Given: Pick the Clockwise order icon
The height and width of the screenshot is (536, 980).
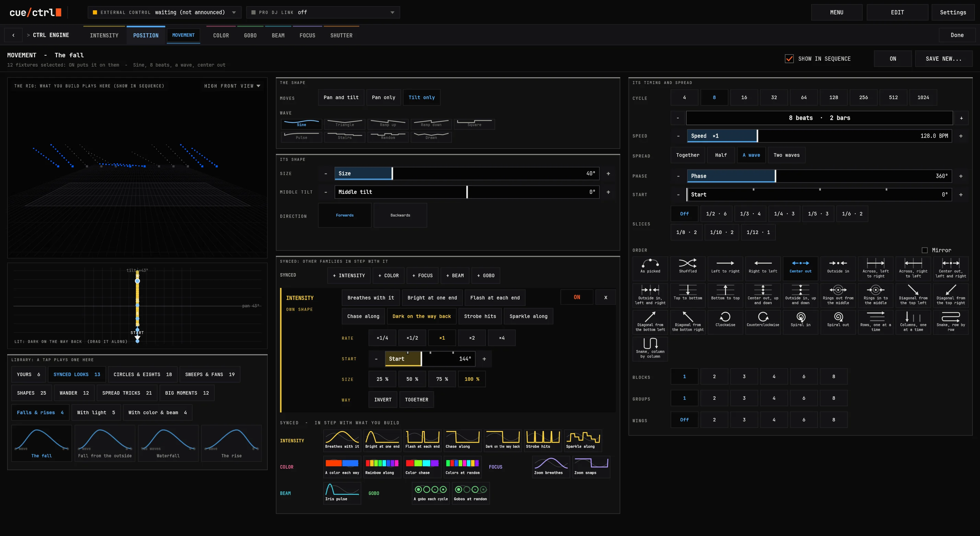Looking at the screenshot, I should click(725, 322).
